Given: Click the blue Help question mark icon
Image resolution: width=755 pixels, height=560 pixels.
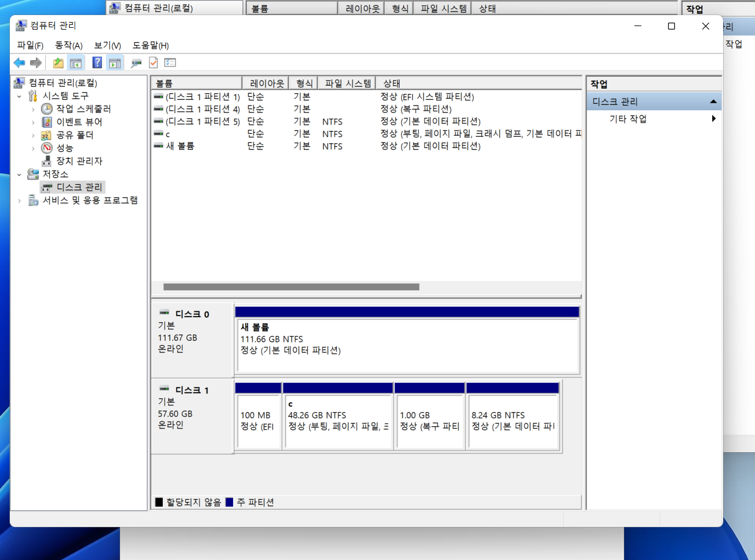Looking at the screenshot, I should click(x=97, y=63).
